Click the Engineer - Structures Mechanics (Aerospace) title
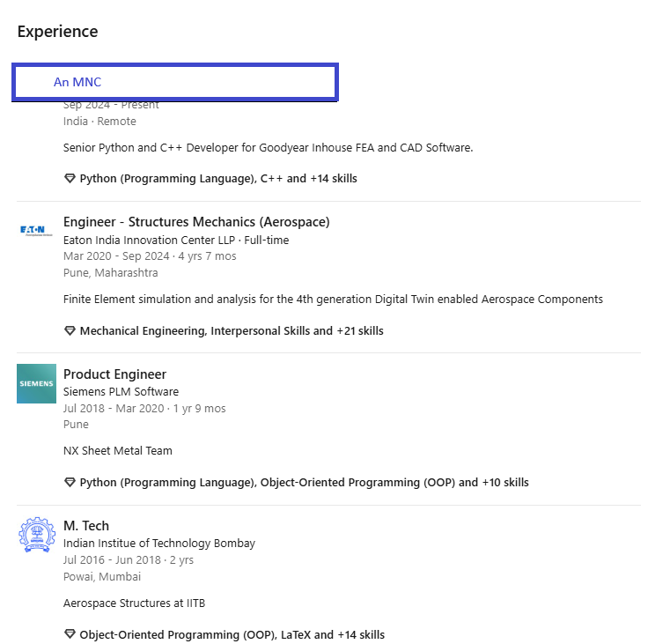Viewport: 670px width, 644px height. pos(196,222)
